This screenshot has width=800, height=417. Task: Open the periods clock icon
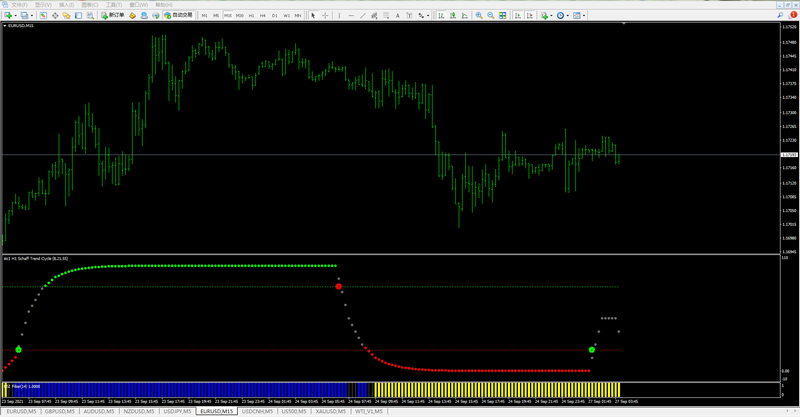(x=560, y=16)
